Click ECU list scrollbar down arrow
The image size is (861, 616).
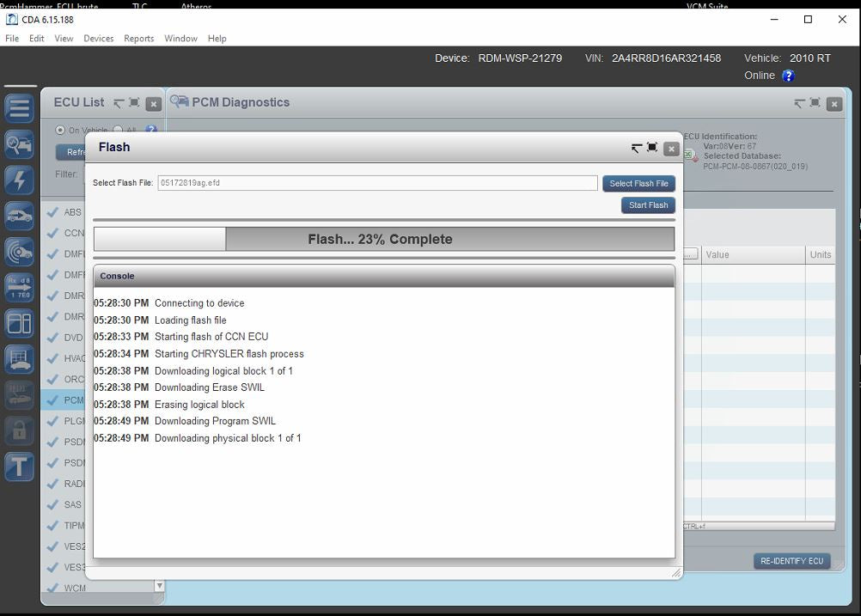pos(159,586)
